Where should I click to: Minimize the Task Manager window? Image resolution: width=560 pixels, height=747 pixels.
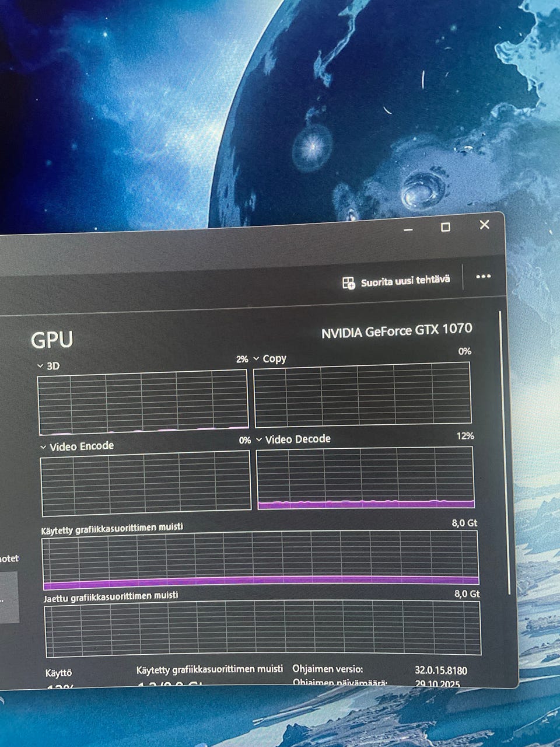(408, 229)
